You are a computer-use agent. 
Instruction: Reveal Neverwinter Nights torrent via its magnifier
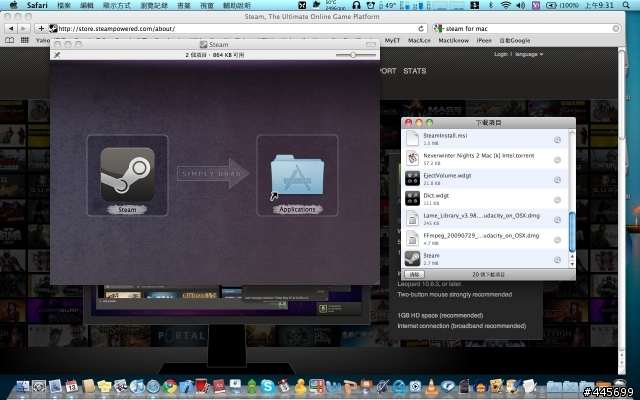557,160
